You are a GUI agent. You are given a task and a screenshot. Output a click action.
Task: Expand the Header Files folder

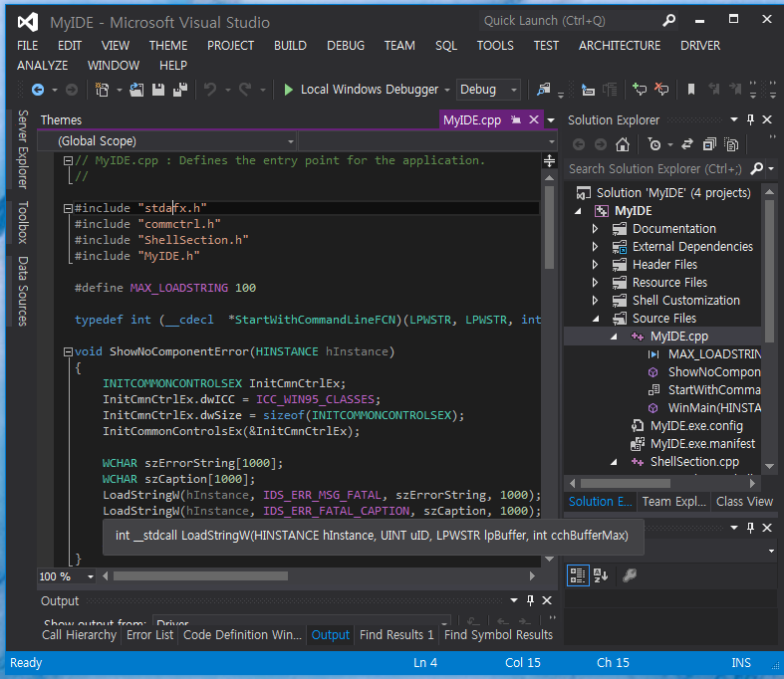pyautogui.click(x=596, y=265)
